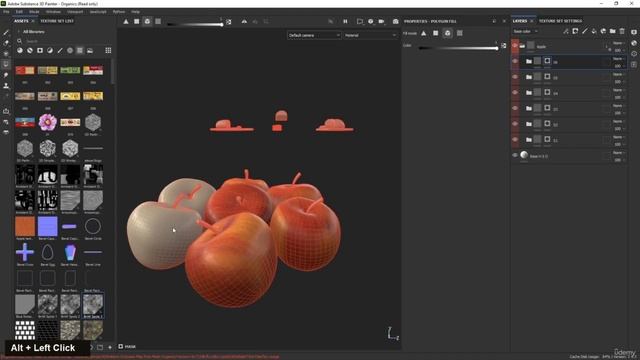Open blend mode dropdown for Base layer
This screenshot has height=360, width=640.
pyautogui.click(x=618, y=153)
